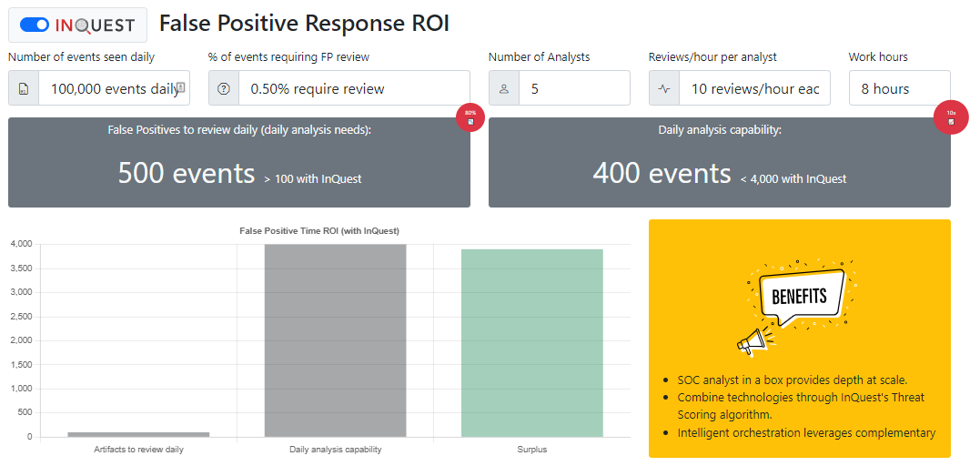This screenshot has width=980, height=476.
Task: Toggle the InQuest switch off
Action: pos(35,25)
